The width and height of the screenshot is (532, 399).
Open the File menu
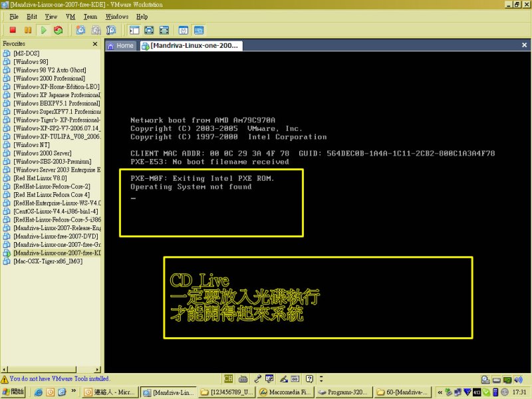click(x=14, y=16)
